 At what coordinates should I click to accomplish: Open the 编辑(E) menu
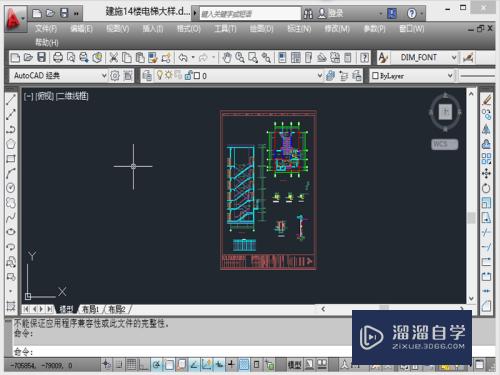tap(81, 29)
